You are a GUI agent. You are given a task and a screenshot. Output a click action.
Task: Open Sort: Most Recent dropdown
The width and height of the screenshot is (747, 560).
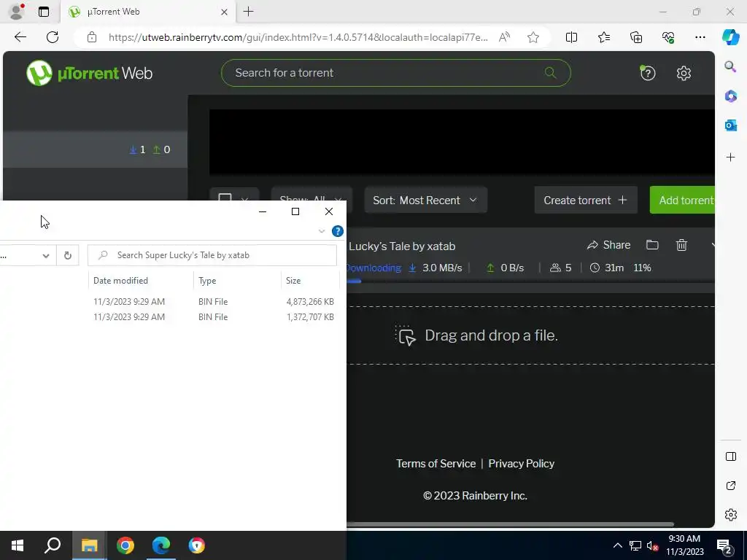click(x=425, y=200)
